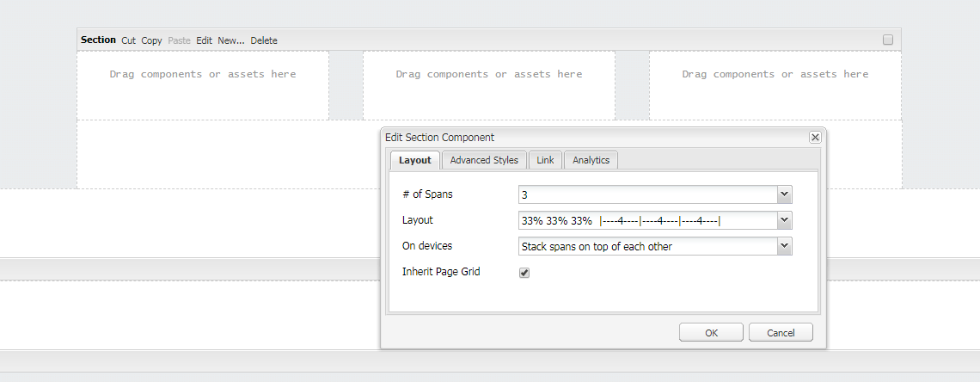The width and height of the screenshot is (980, 382).
Task: Click the Cancel button
Action: [781, 333]
